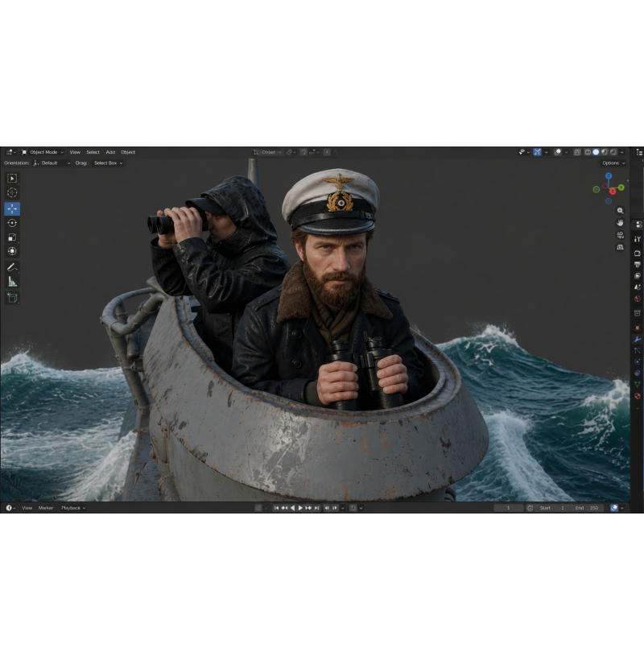Image resolution: width=644 pixels, height=660 pixels.
Task: Select the Move tool
Action: click(12, 208)
